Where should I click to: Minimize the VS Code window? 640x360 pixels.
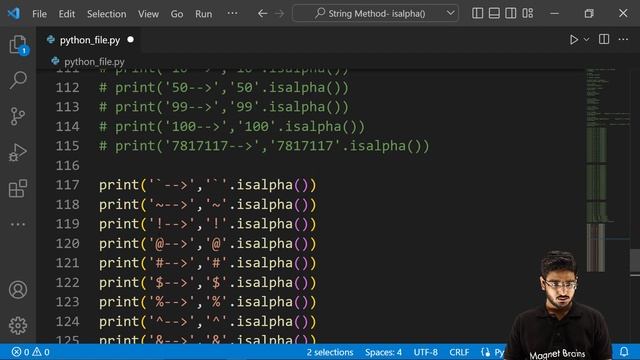pos(554,13)
